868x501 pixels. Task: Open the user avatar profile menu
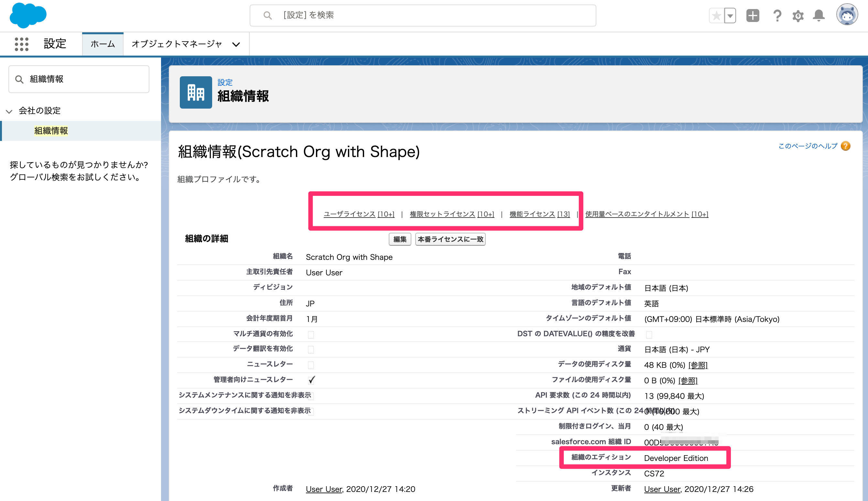(847, 15)
